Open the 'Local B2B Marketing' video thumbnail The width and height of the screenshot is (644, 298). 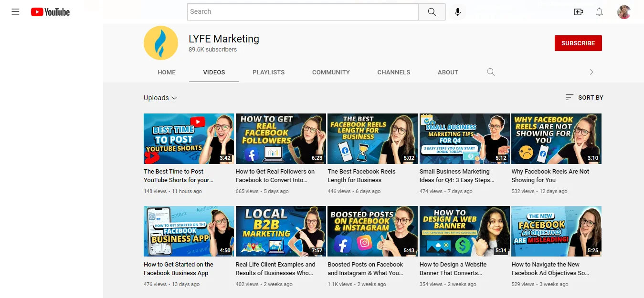(281, 231)
